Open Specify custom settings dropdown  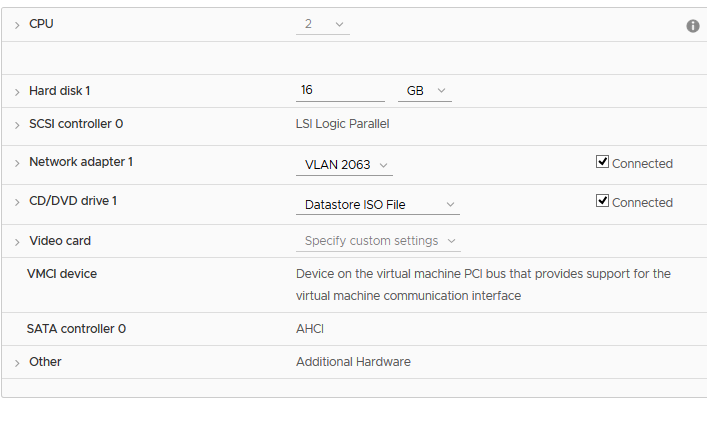[378, 241]
